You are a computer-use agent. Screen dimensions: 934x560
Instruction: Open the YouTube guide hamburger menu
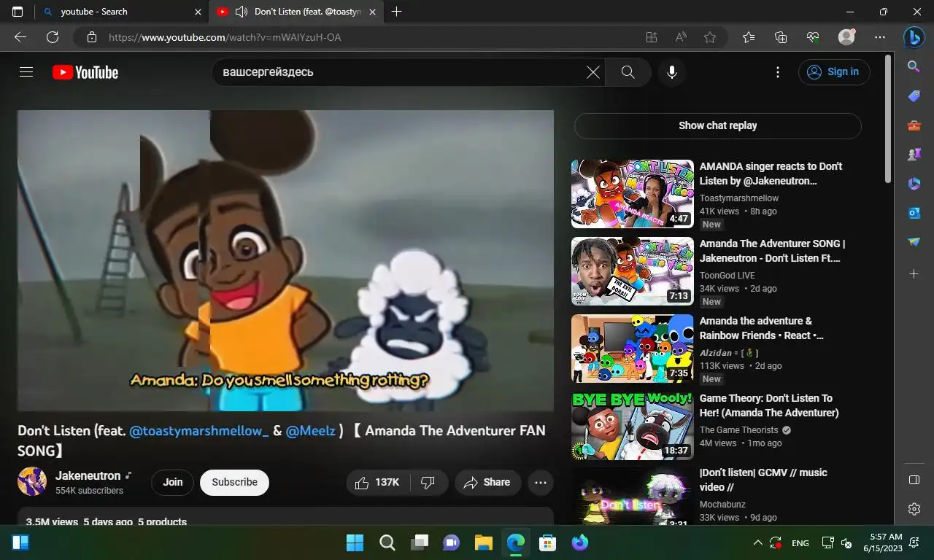[26, 72]
